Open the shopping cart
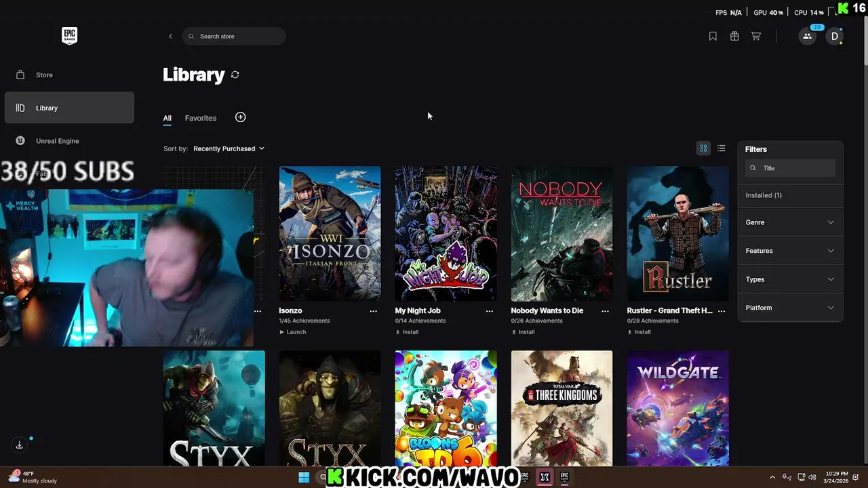Image resolution: width=868 pixels, height=488 pixels. coord(756,36)
